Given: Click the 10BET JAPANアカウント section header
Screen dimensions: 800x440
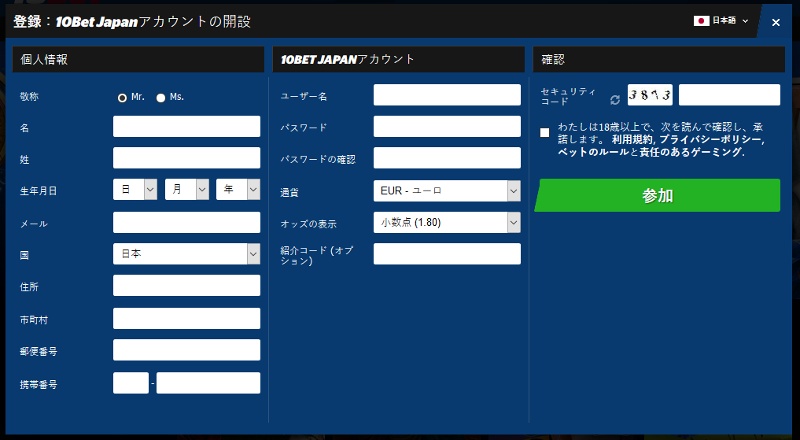Looking at the screenshot, I should tap(398, 59).
